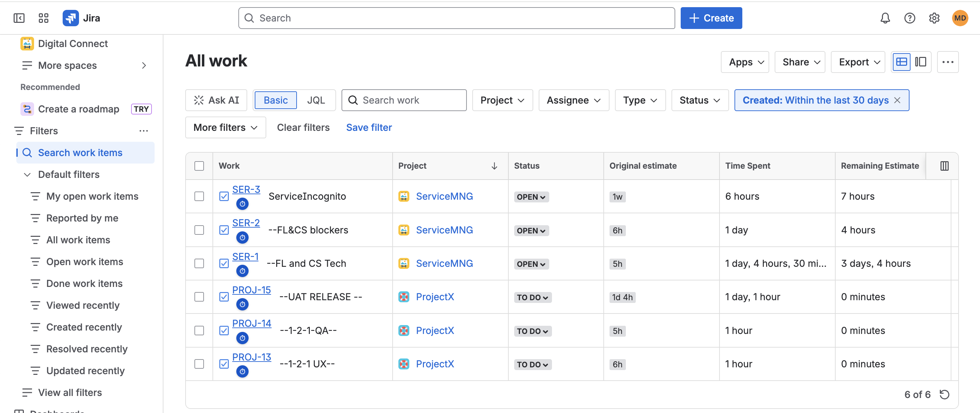Open the Type filter dropdown

pyautogui.click(x=640, y=100)
